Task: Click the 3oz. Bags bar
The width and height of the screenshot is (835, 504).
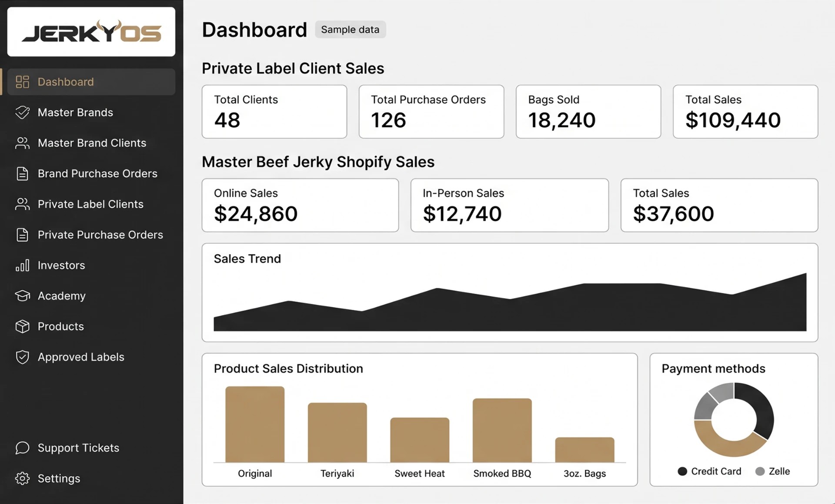Action: coord(585,450)
